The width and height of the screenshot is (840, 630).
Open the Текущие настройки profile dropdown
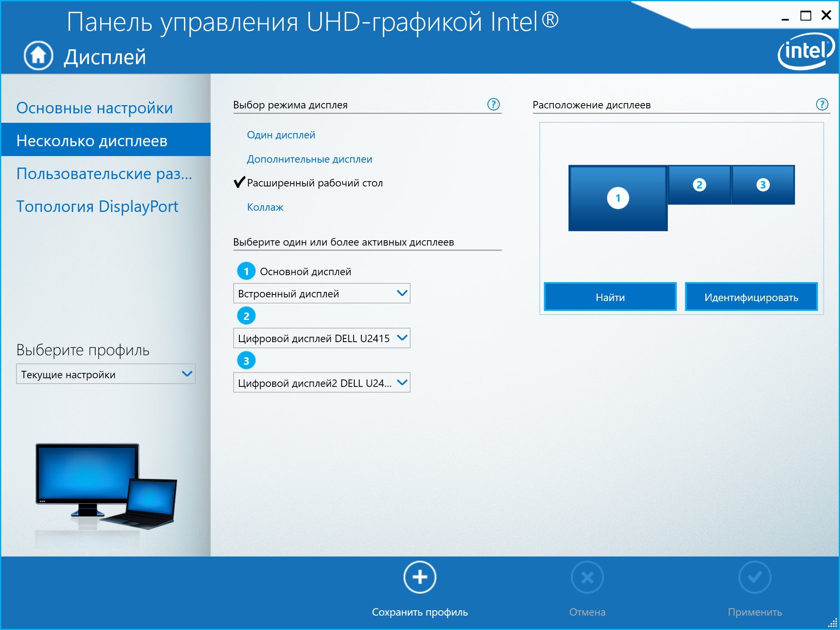[106, 374]
